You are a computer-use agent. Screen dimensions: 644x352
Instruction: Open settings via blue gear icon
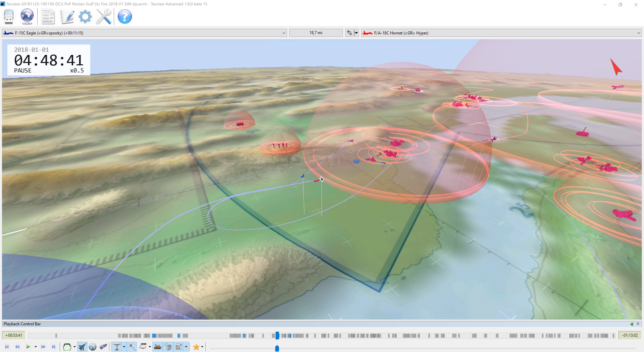pyautogui.click(x=85, y=16)
